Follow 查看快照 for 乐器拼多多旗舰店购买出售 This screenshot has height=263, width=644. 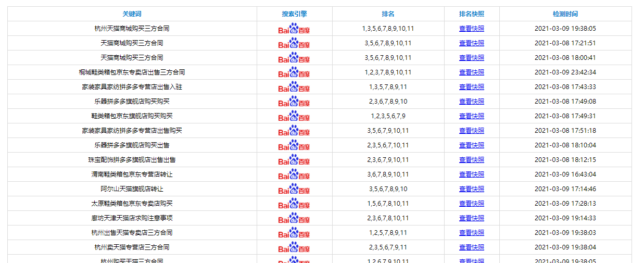[x=472, y=145]
